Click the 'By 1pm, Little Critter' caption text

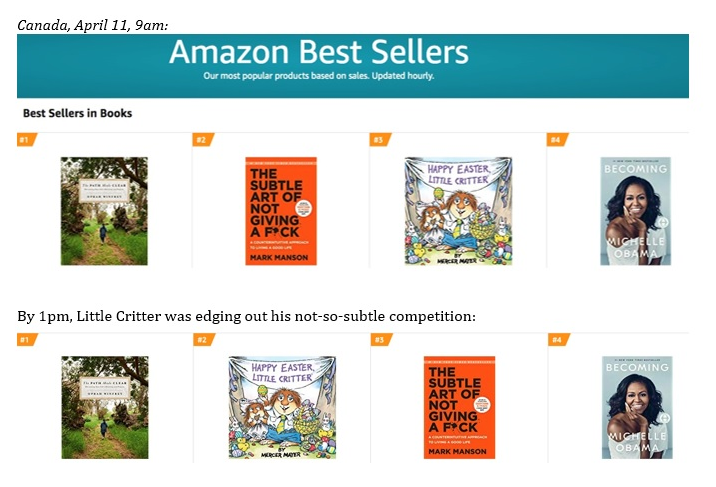coord(245,316)
